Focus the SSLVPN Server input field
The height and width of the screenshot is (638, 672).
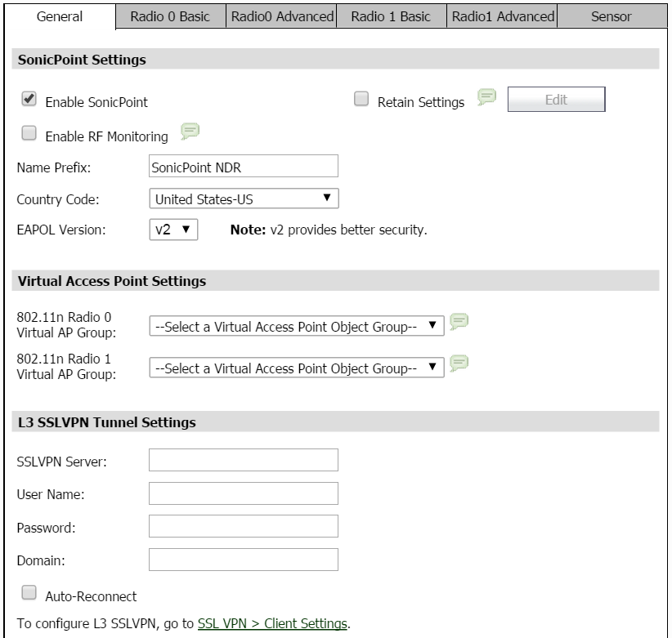tap(244, 460)
